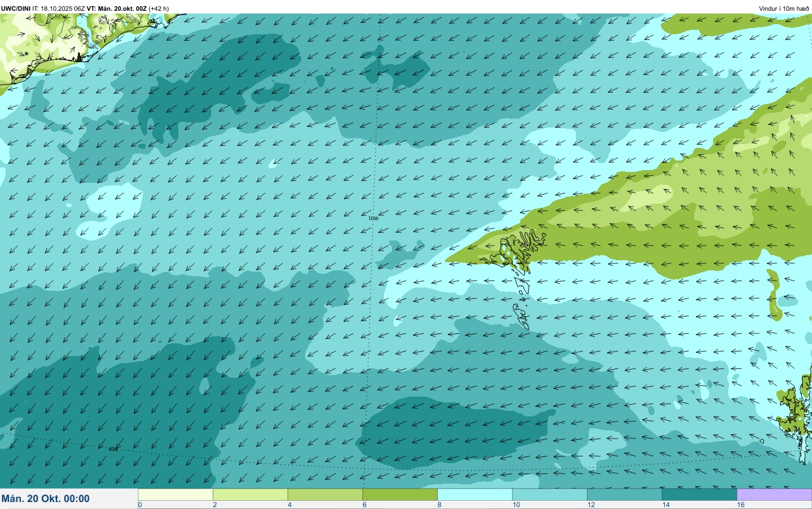
Task: Click the purple legend swatch above 16
Action: [x=775, y=494]
